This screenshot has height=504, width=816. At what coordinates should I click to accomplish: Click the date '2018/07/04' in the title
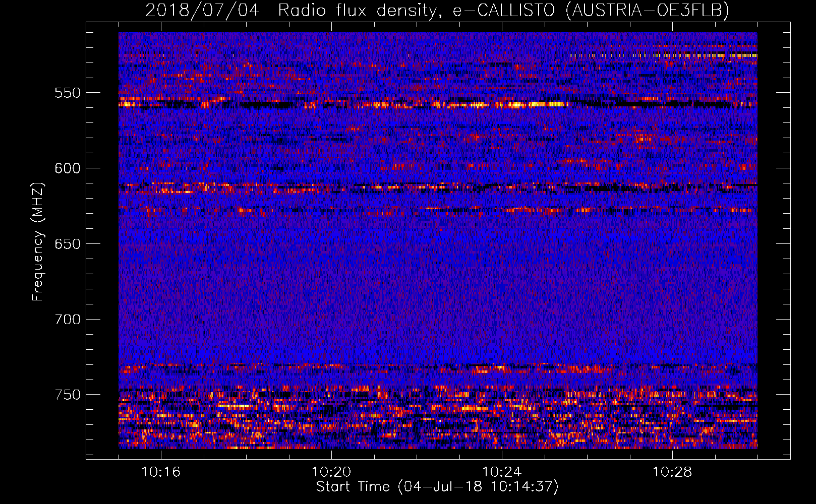pyautogui.click(x=203, y=10)
